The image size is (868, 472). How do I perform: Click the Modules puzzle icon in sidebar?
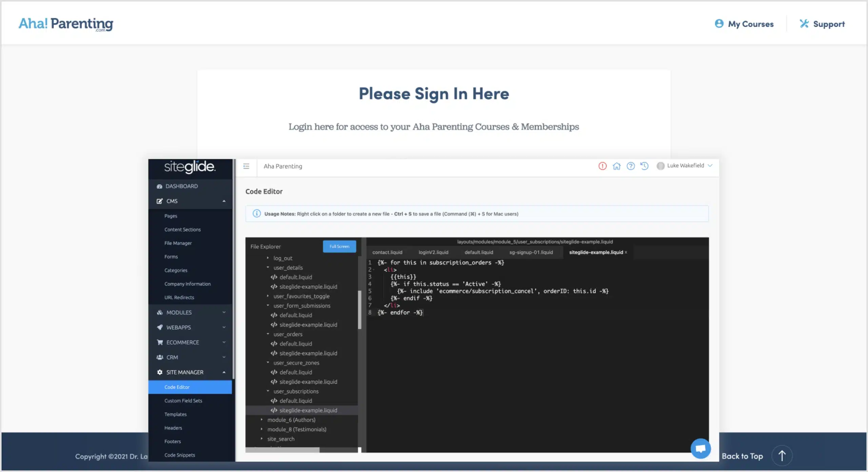[160, 312]
